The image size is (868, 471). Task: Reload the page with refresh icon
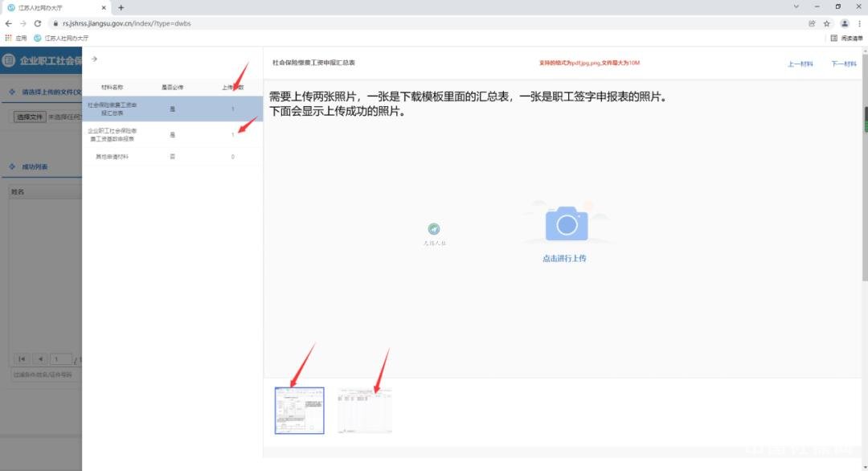(37, 23)
